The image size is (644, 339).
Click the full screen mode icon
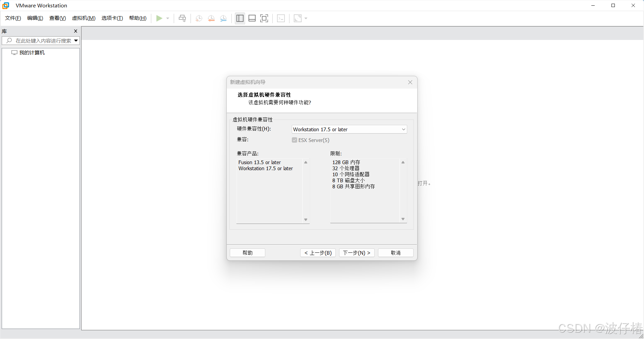(264, 18)
